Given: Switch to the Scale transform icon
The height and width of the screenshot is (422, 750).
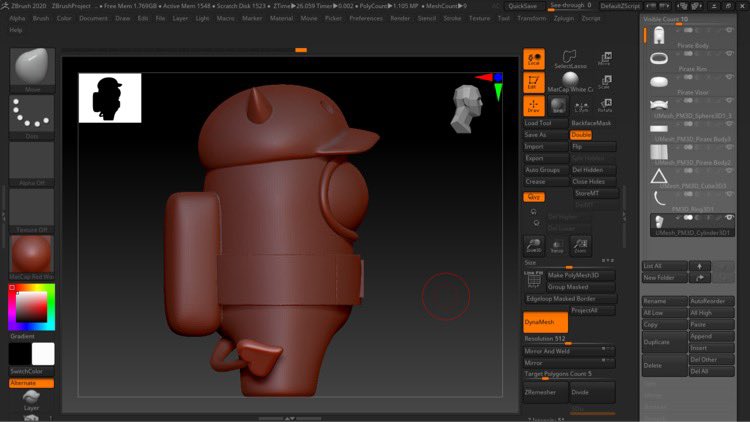Looking at the screenshot, I should (x=605, y=82).
